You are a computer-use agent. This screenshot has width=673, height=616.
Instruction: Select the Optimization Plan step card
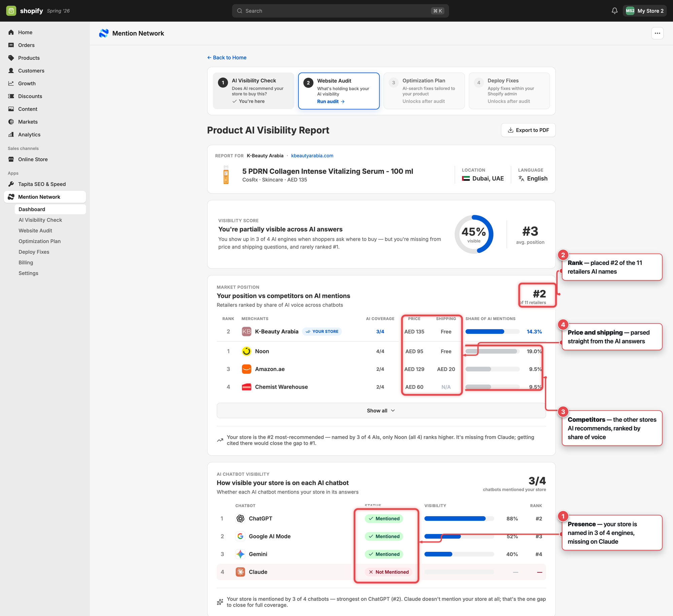[x=424, y=91]
